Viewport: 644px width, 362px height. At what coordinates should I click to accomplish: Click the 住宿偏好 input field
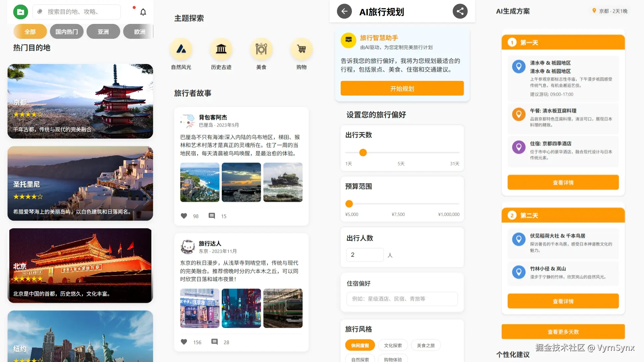pos(402,299)
